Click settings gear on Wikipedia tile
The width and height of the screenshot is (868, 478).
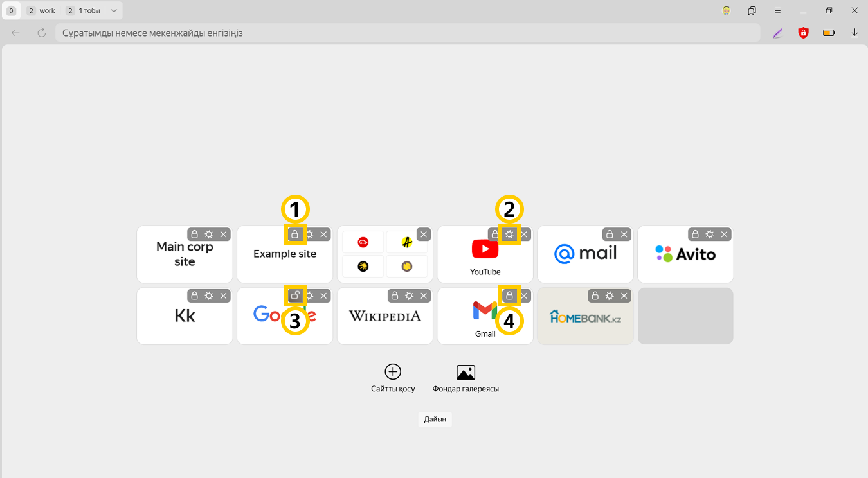coord(409,296)
